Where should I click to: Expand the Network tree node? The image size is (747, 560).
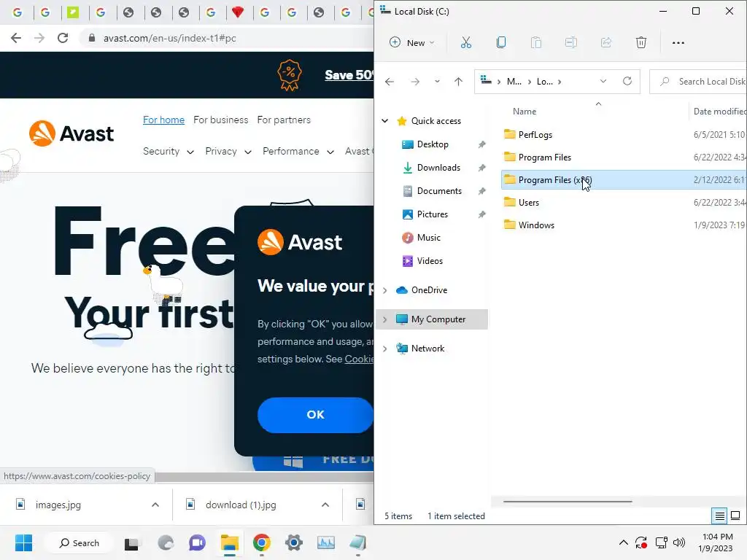385,349
